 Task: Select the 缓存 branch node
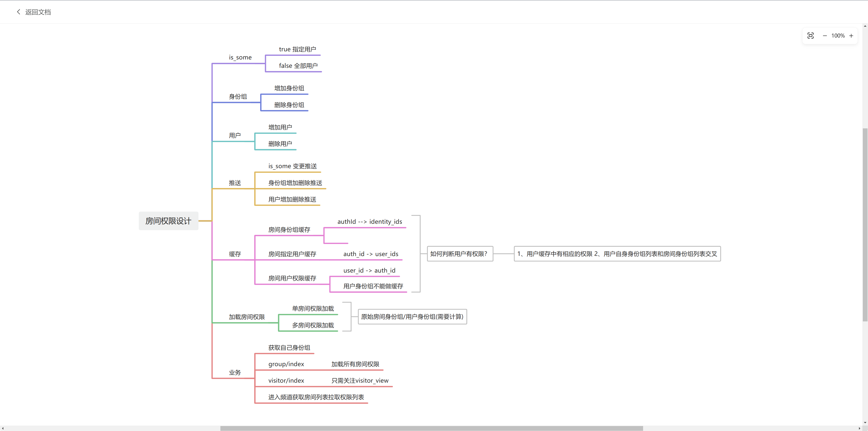click(235, 254)
